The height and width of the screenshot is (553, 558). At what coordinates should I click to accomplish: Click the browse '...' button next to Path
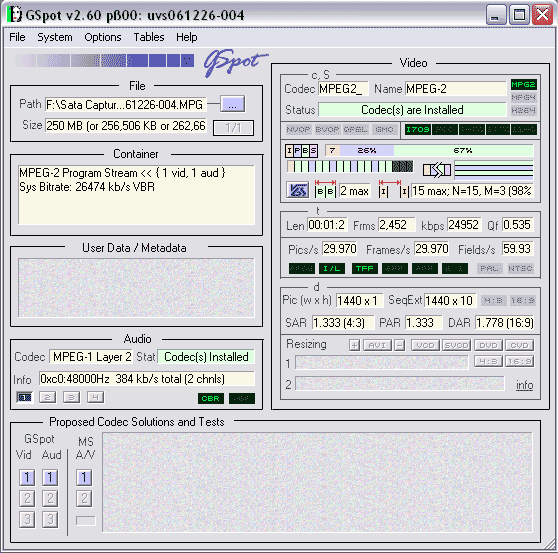tap(232, 104)
